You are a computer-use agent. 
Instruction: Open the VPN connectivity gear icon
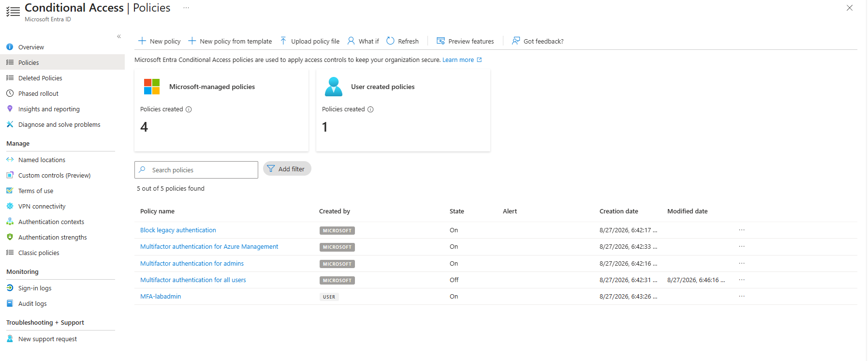pos(10,206)
